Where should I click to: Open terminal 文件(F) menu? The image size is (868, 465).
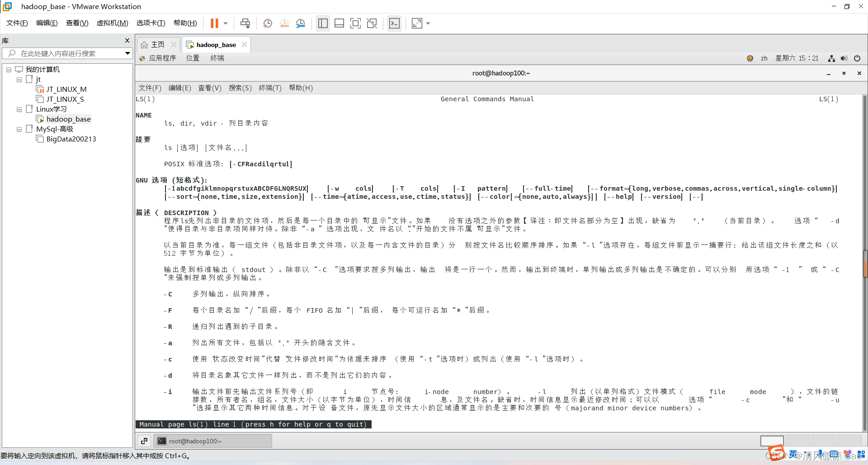click(150, 88)
